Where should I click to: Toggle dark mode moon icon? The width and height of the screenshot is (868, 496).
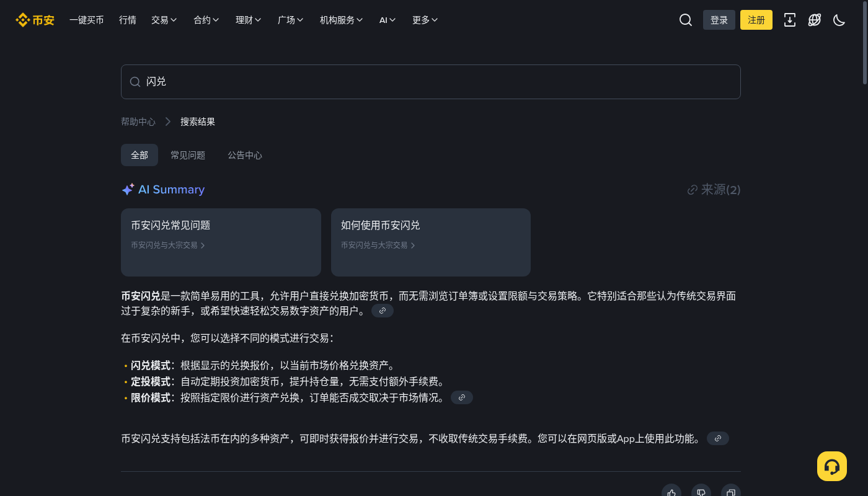(839, 20)
